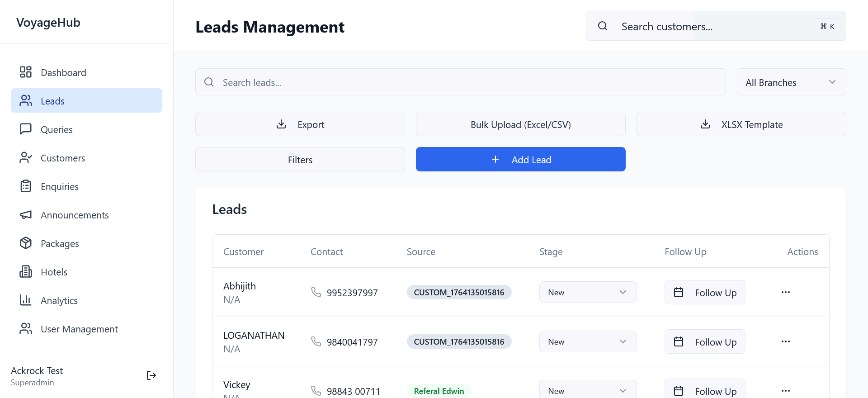Click customer name Abhijith
This screenshot has height=398, width=868.
pyautogui.click(x=240, y=286)
